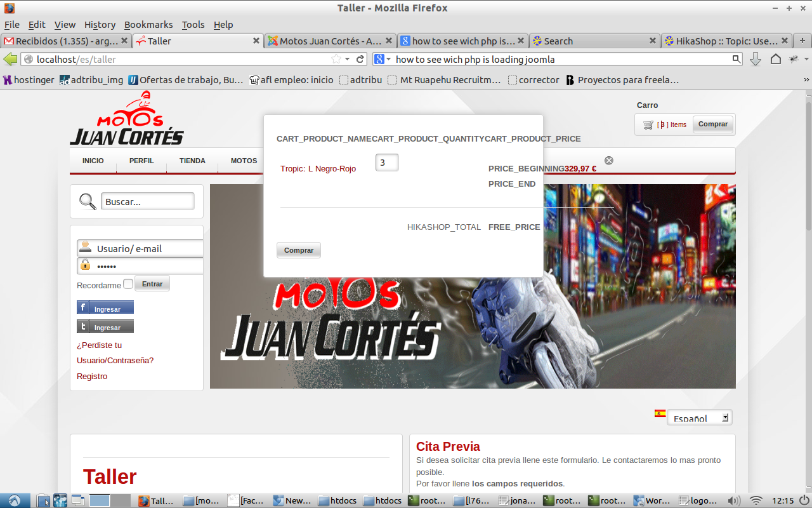
Task: Click the Motos Juan Cortés banner image
Action: click(x=473, y=286)
